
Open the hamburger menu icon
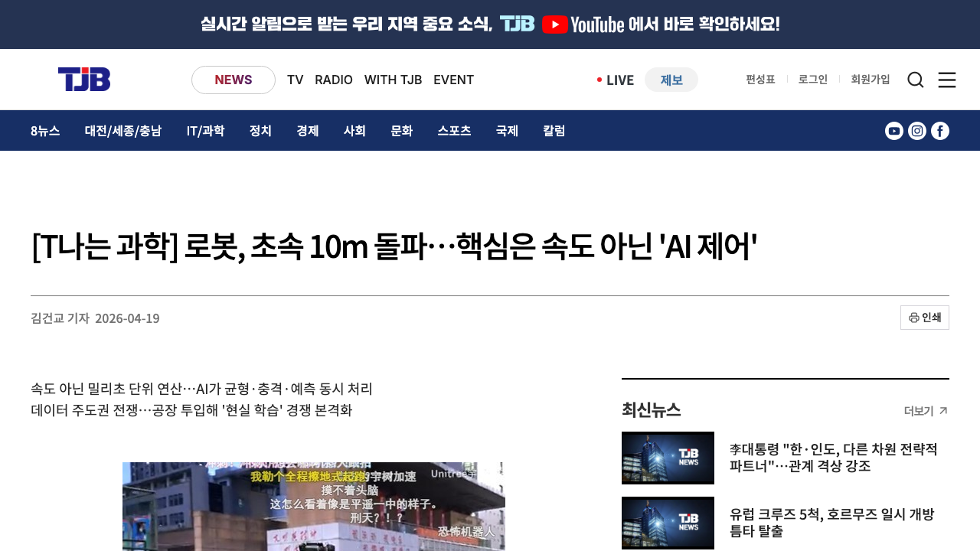click(x=947, y=80)
